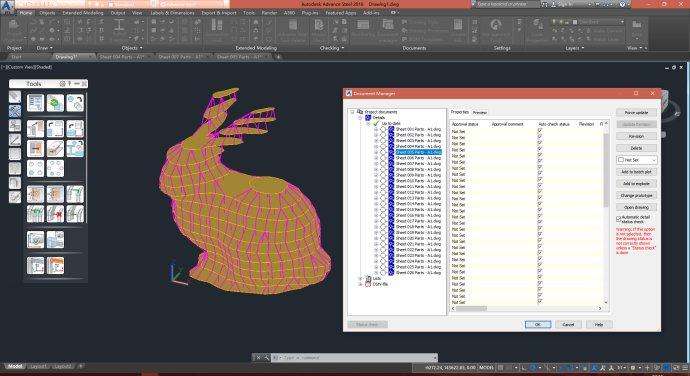Click the Force update button
Image resolution: width=690 pixels, height=376 pixels.
636,113
